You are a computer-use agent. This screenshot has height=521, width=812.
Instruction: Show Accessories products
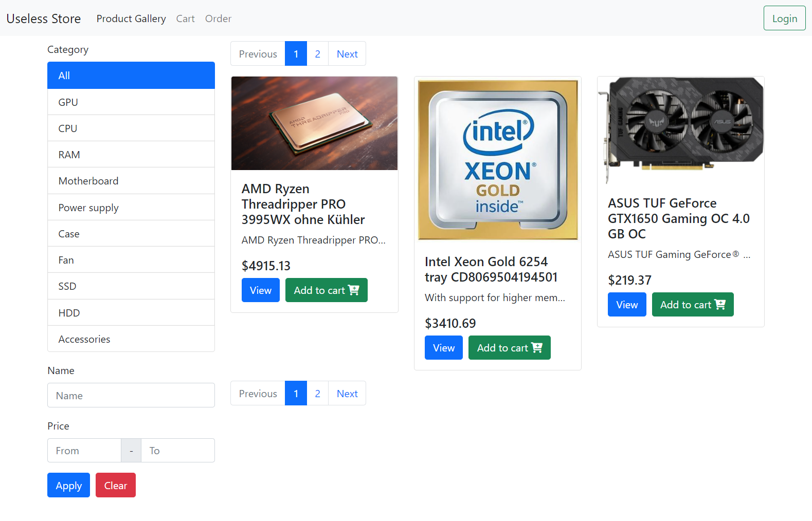pos(131,339)
